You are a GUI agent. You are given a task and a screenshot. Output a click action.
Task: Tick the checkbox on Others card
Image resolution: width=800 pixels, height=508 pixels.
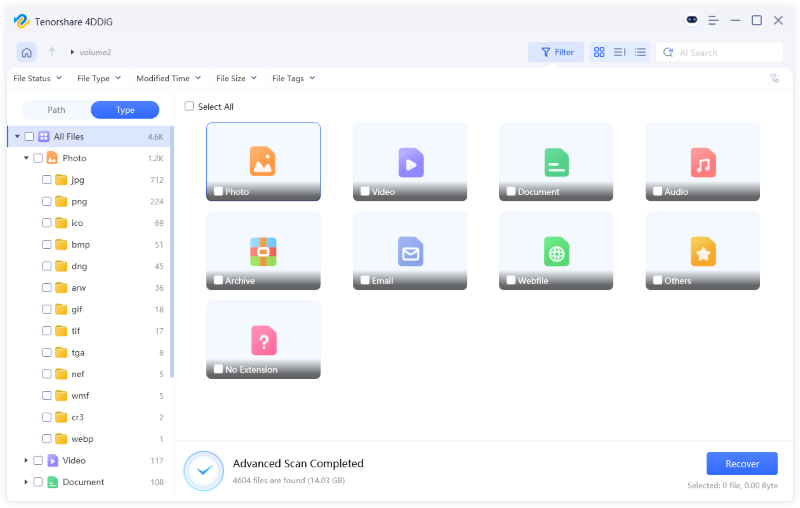tap(658, 280)
